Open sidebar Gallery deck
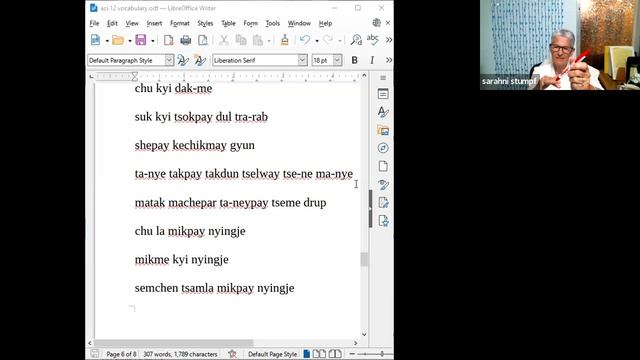The image size is (640, 360). coord(383,130)
